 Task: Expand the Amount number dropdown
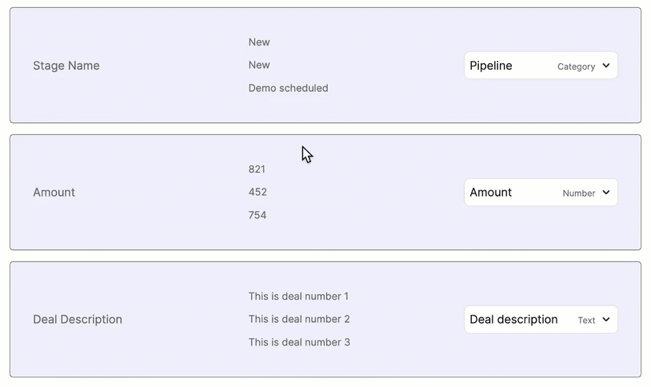pos(541,193)
